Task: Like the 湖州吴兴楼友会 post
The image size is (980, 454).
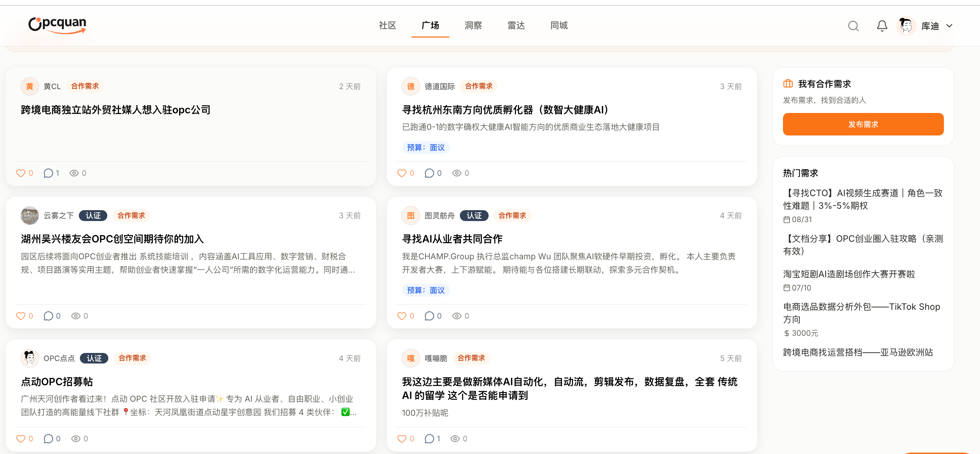Action: pyautogui.click(x=21, y=316)
